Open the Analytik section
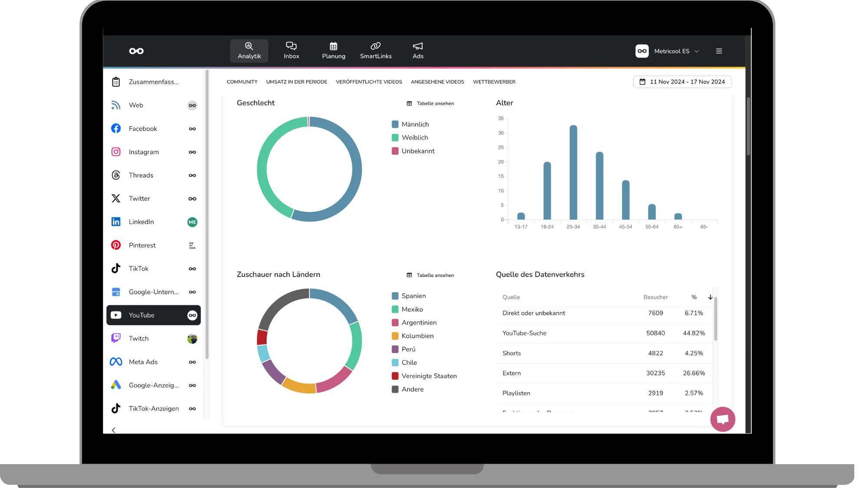The height and width of the screenshot is (488, 868). (x=249, y=51)
